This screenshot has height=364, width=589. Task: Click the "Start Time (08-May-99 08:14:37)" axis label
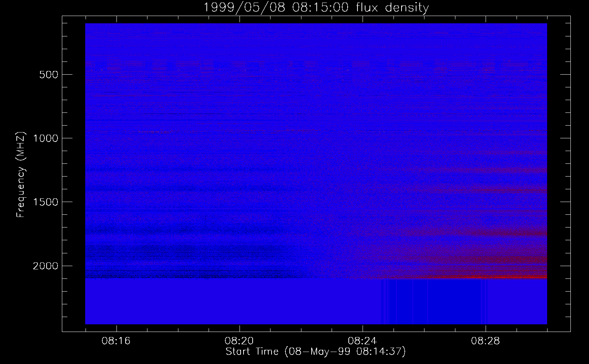[x=316, y=352]
